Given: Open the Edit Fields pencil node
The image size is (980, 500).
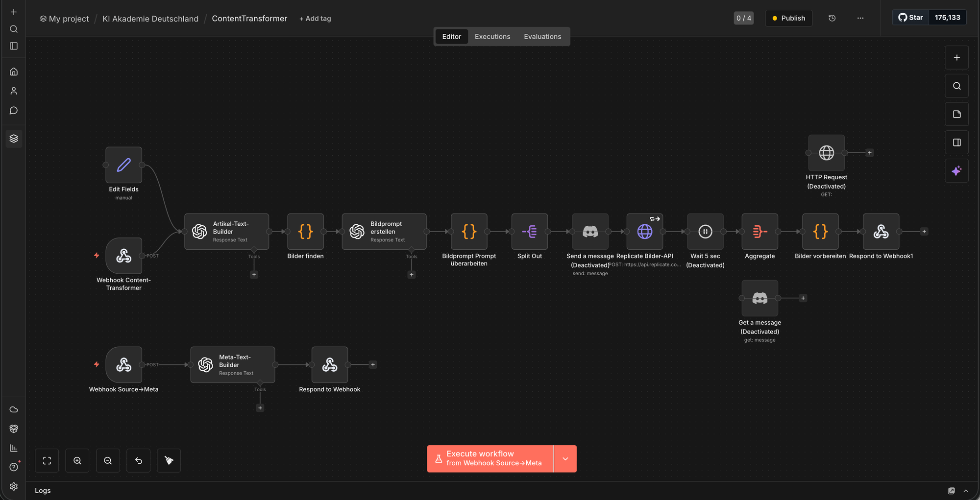Looking at the screenshot, I should pos(123,165).
